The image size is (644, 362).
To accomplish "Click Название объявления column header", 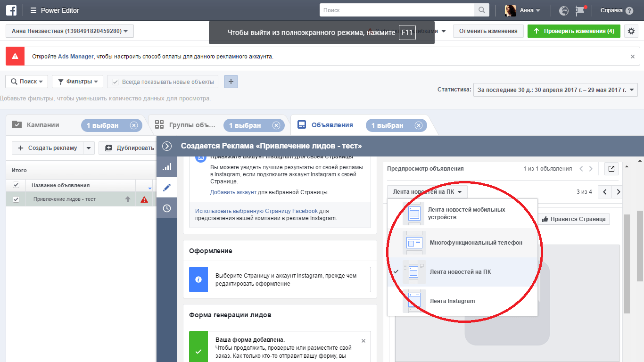I will tap(60, 185).
